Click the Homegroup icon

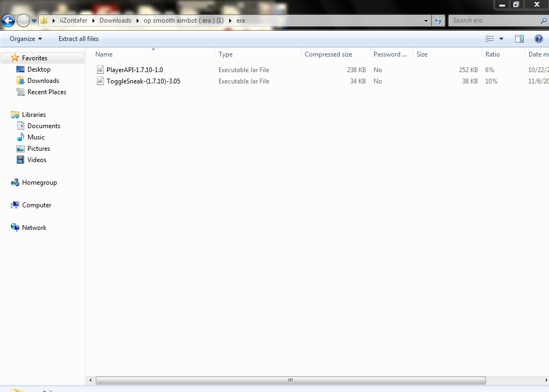(x=15, y=182)
